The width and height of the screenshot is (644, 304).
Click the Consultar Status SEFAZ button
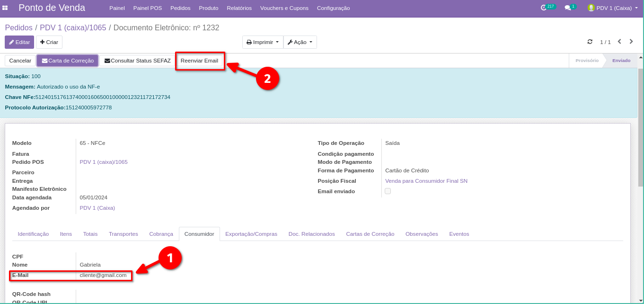137,61
